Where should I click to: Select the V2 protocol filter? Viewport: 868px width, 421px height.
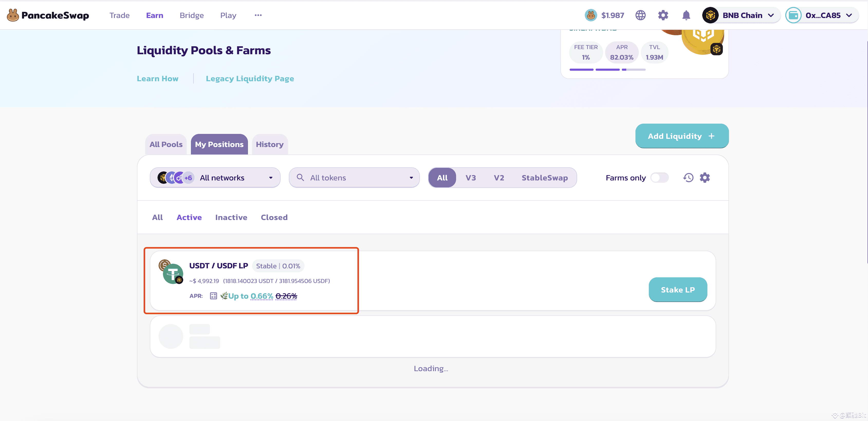tap(499, 178)
